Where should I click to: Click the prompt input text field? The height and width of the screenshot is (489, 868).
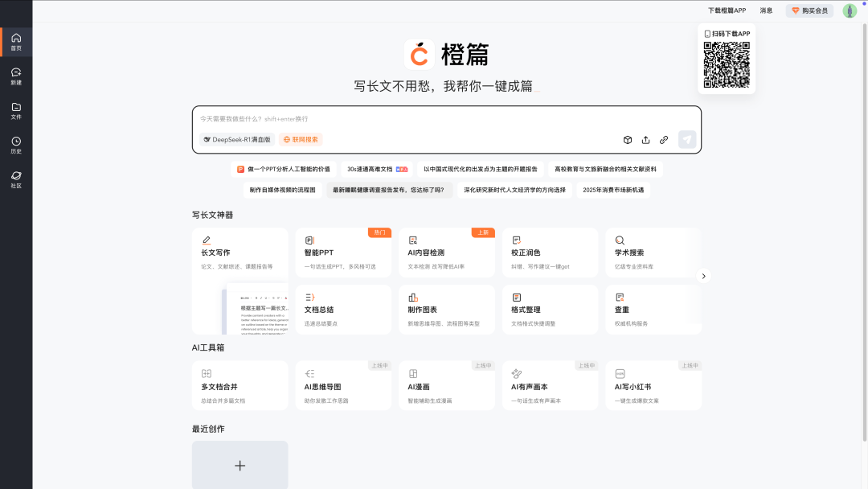446,118
